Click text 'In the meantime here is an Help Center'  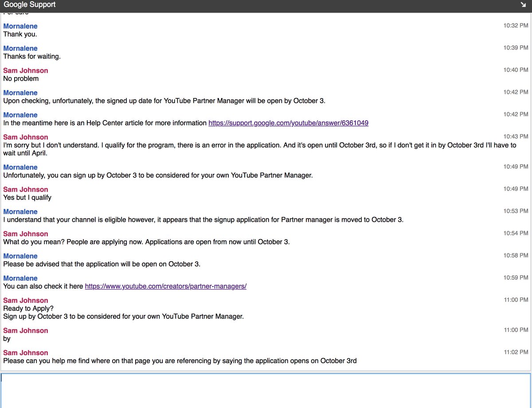(105, 123)
